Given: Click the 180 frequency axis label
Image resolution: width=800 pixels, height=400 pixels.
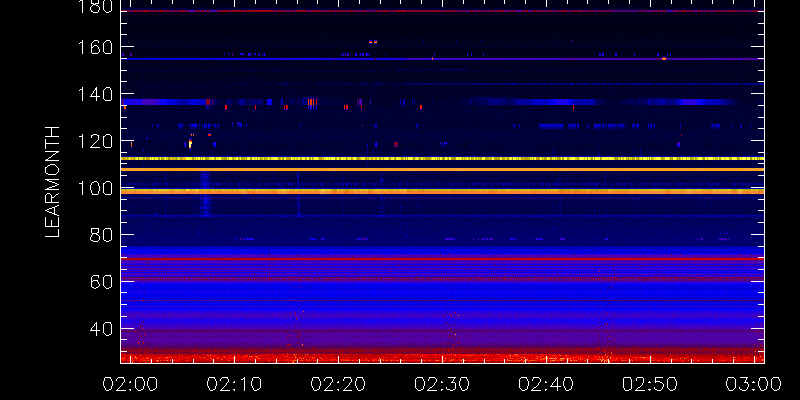Looking at the screenshot, I should coord(94,6).
